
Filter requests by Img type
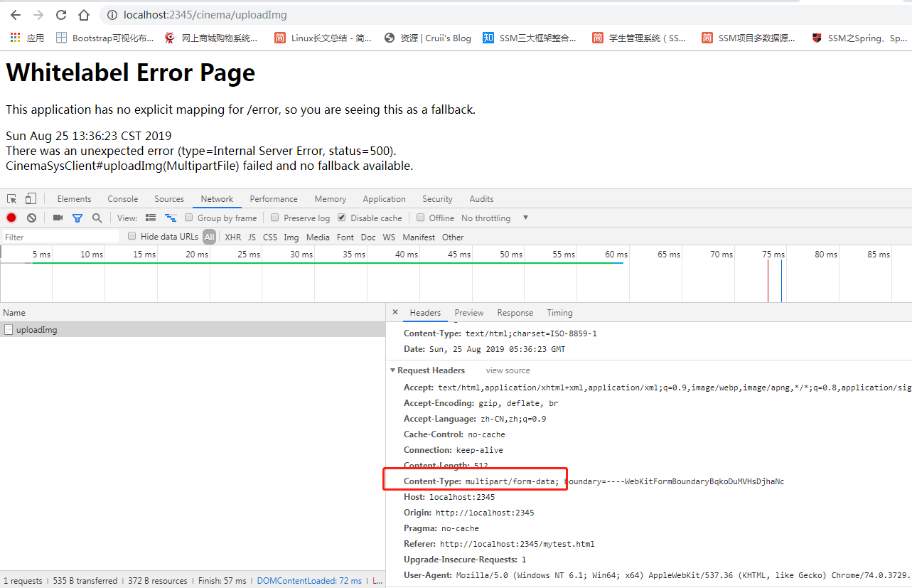point(291,237)
